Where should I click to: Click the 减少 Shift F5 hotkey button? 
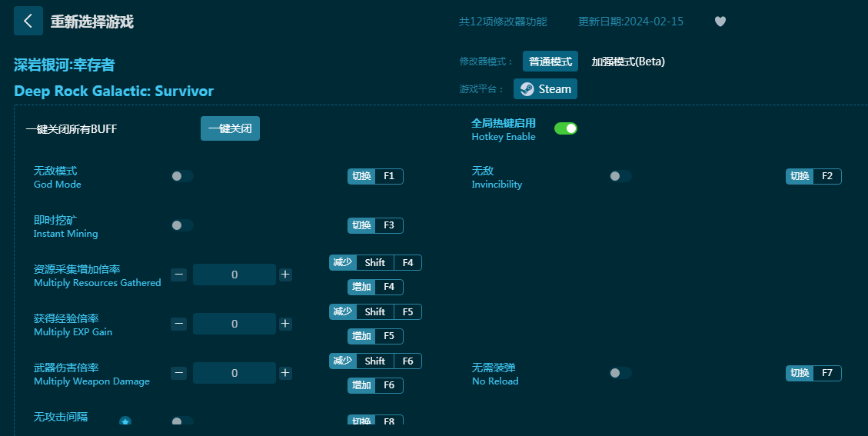375,312
